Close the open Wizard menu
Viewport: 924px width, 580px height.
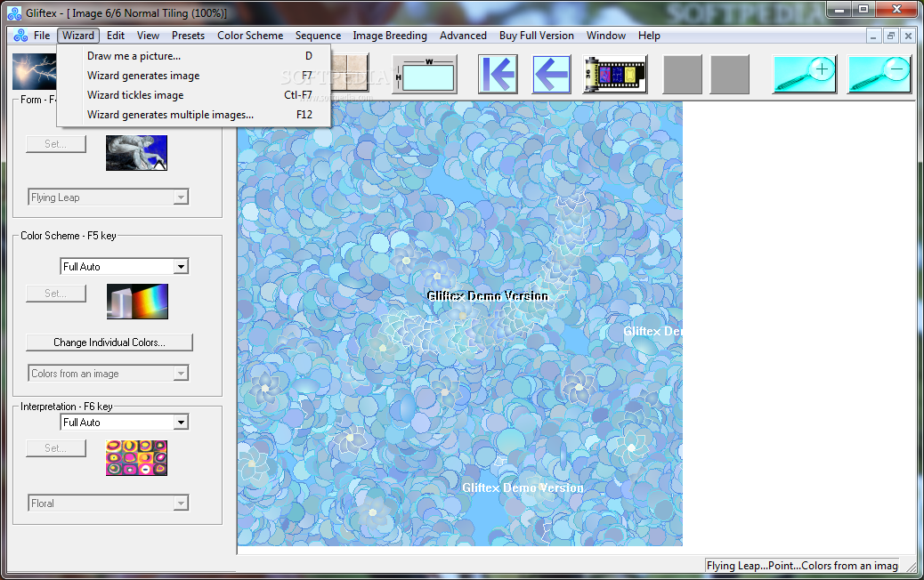(78, 36)
